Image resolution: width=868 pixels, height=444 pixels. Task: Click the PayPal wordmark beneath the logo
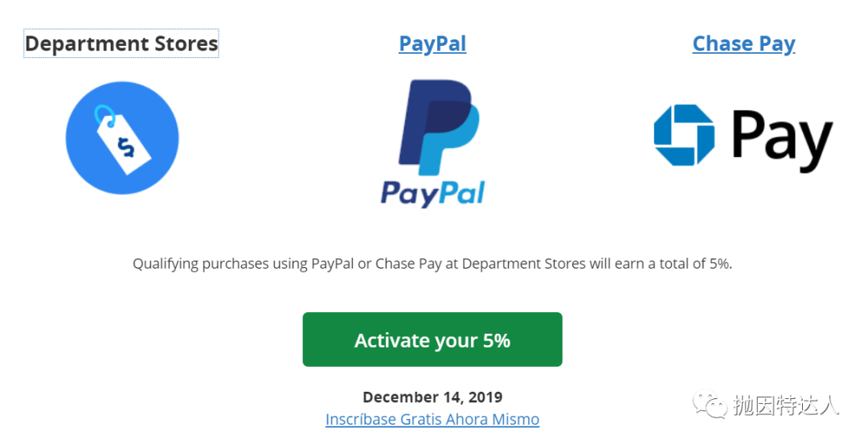432,194
